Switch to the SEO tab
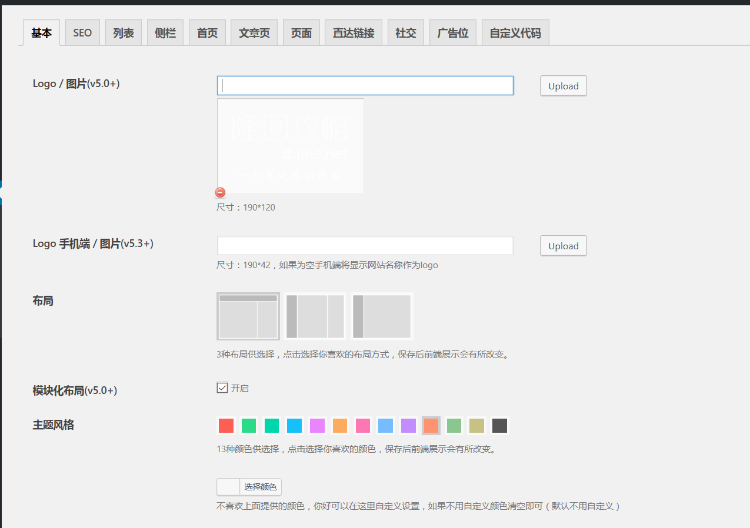 coord(82,33)
